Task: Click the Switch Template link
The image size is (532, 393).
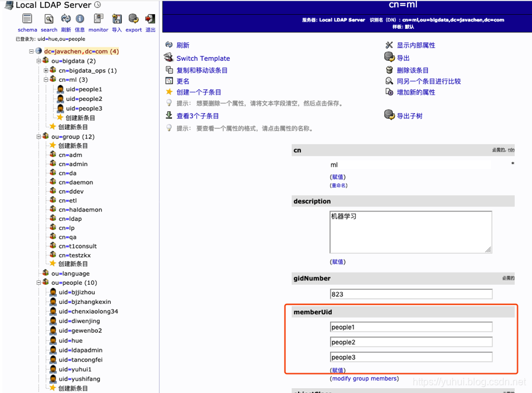Action: (x=203, y=58)
